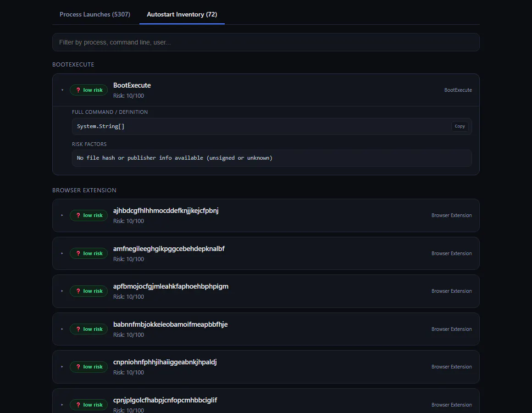532x413 pixels.
Task: Click the babnnfmbjokkeieobamoifmeapbbfhje extension name
Action: [170, 324]
